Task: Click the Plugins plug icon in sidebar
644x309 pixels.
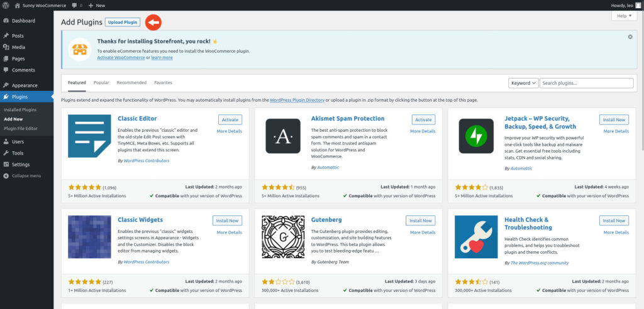Action: pos(6,97)
